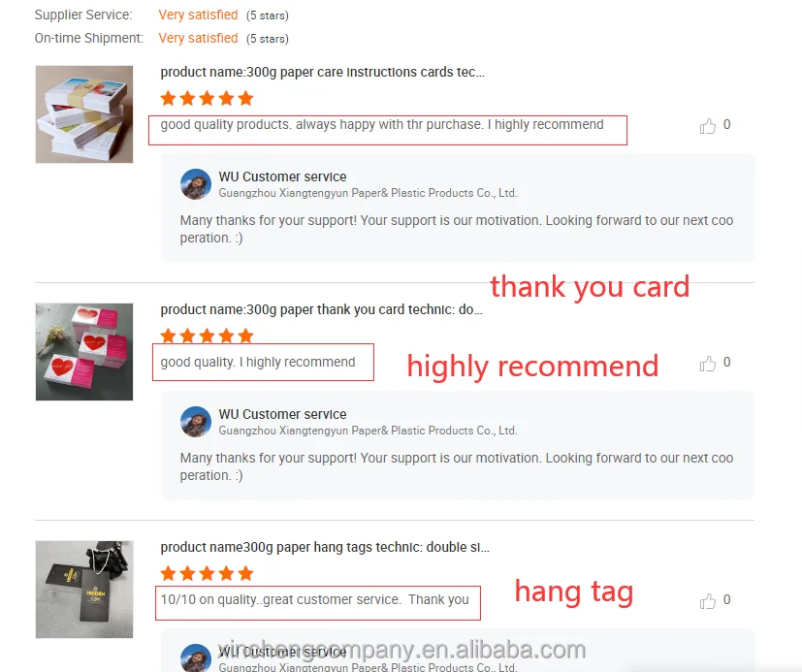Image resolution: width=802 pixels, height=672 pixels.
Task: Click the Supplier Service 'Very satisfied' rating
Action: (x=198, y=15)
